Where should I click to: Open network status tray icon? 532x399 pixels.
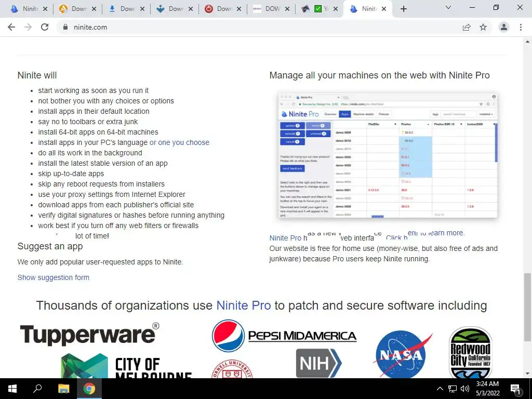pos(453,389)
